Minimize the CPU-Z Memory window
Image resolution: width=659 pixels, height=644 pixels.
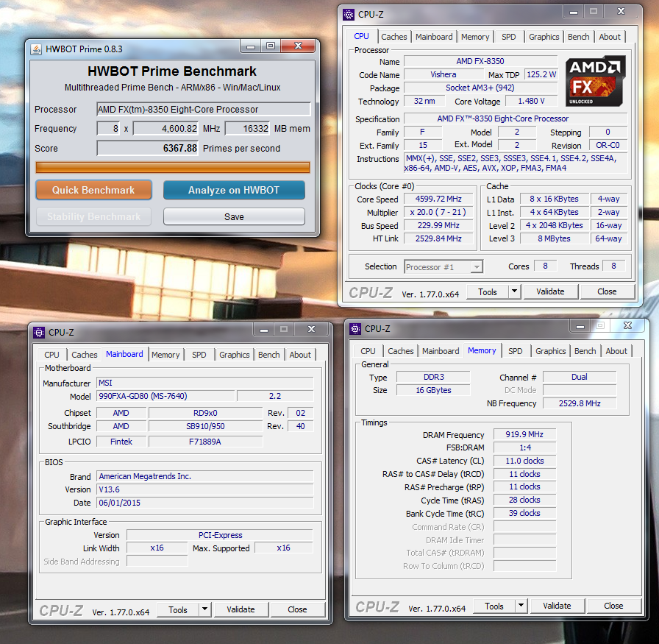[580, 325]
